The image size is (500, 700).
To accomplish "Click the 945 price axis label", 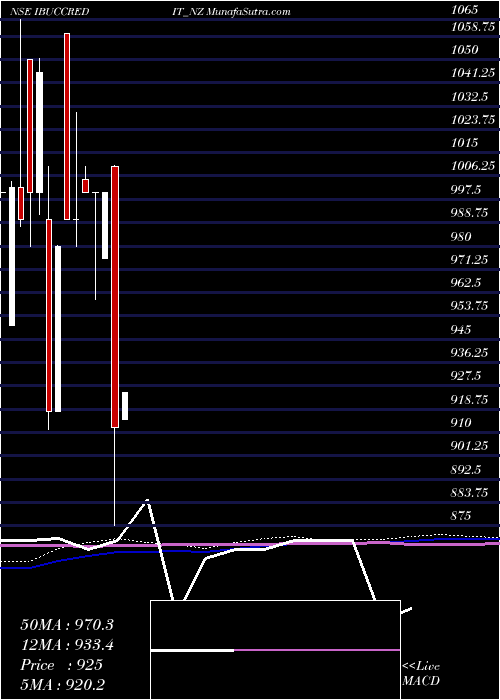I will coord(461,329).
